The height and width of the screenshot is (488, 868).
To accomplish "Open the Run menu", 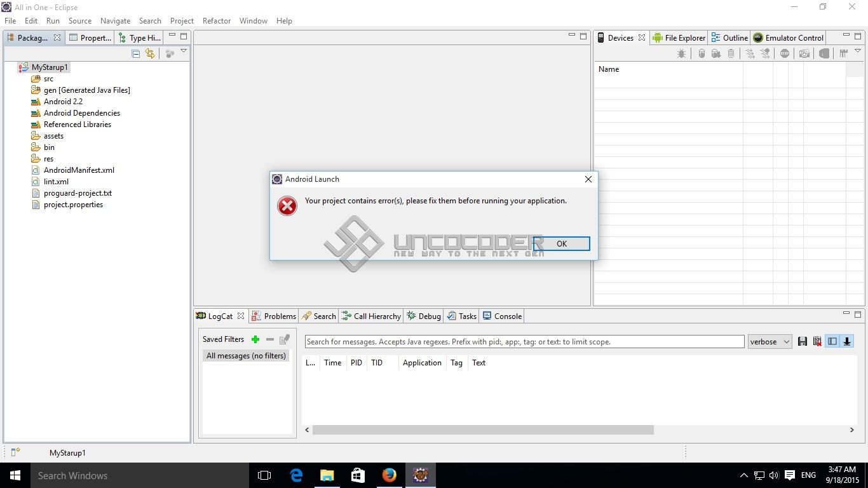I will [x=53, y=20].
